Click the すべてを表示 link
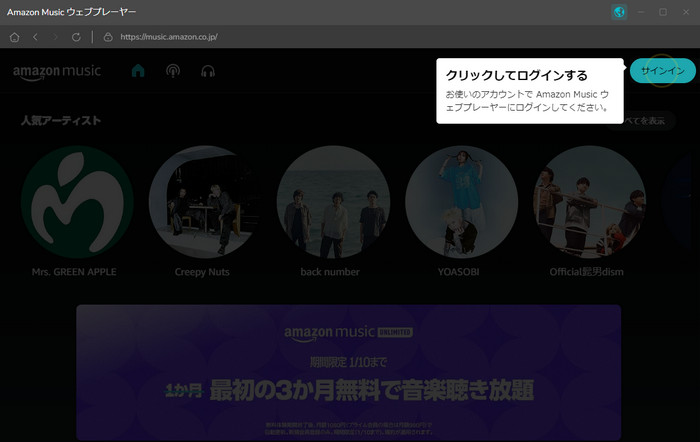700x442 pixels. coord(646,121)
